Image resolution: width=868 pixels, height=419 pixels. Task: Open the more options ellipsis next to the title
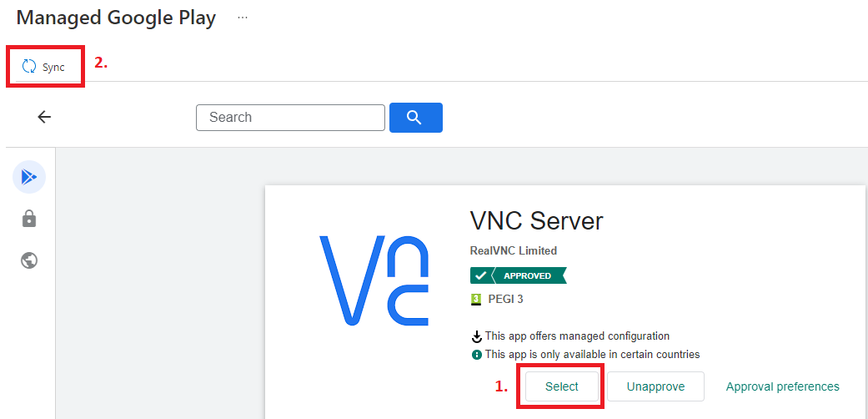[243, 18]
